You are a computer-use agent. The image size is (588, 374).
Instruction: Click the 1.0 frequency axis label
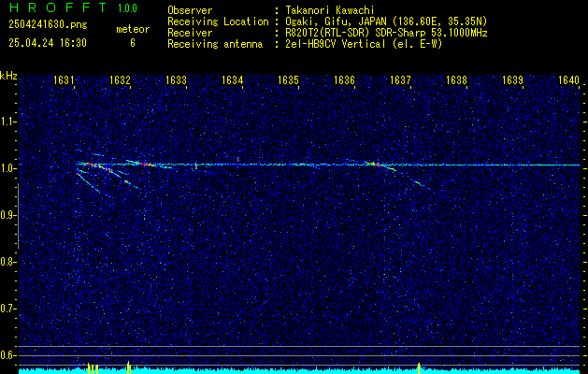(7, 168)
